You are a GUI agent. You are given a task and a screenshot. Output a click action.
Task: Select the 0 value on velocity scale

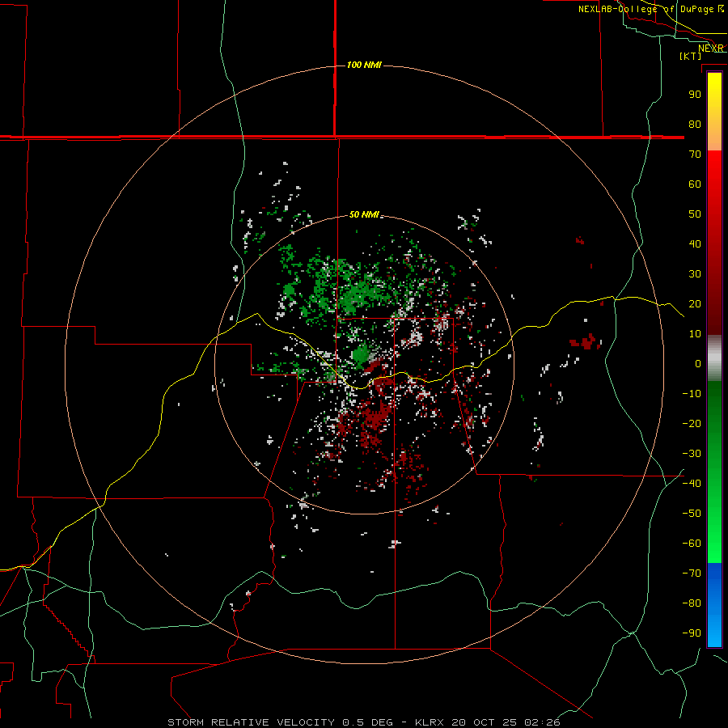698,364
